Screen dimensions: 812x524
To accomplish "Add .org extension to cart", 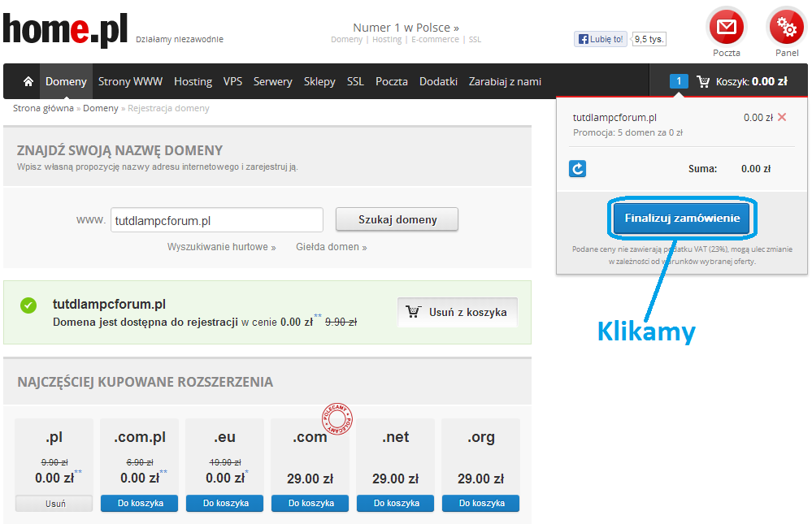I will (x=481, y=504).
